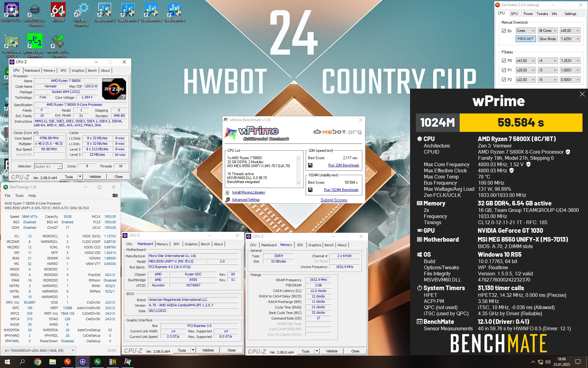588x368 pixels.
Task: Click Close in the CPU-Z Mainboard window
Action: click(232, 350)
